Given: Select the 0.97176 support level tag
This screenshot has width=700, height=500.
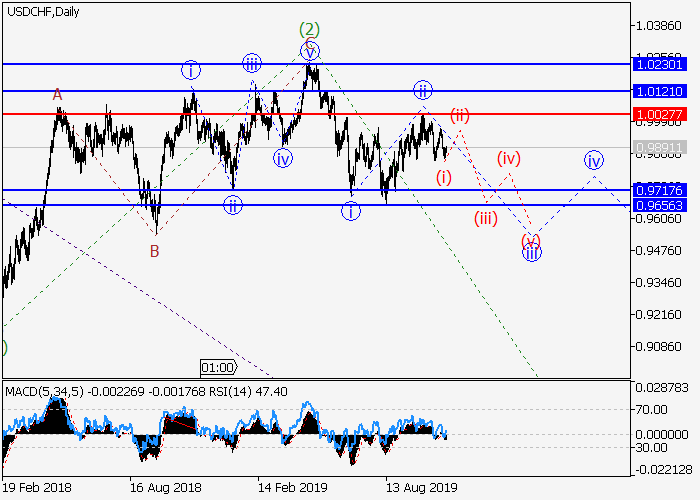Looking at the screenshot, I should [x=659, y=190].
